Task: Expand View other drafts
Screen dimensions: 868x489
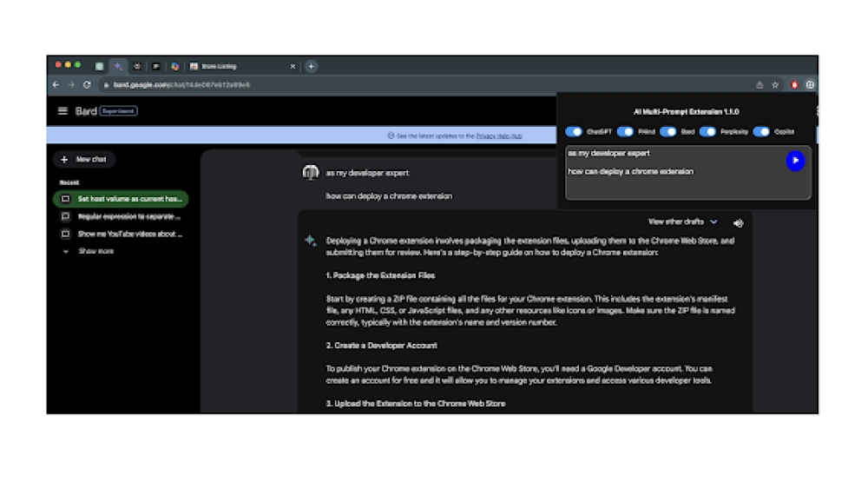Action: coord(682,222)
